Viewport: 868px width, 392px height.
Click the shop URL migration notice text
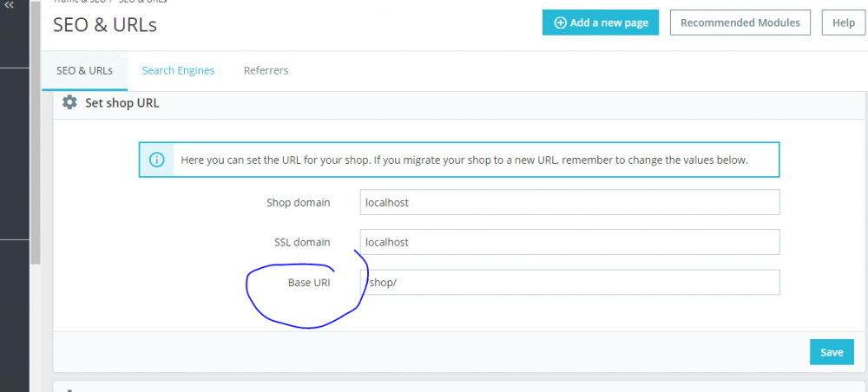click(464, 160)
